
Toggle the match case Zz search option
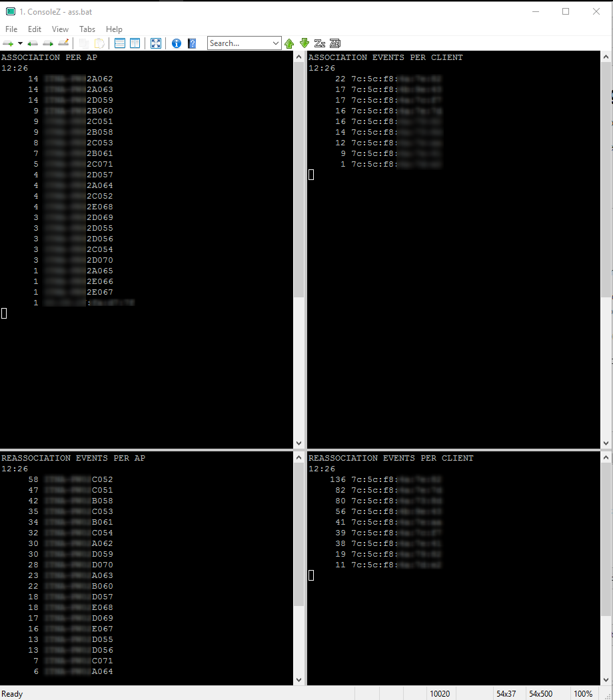coord(319,43)
